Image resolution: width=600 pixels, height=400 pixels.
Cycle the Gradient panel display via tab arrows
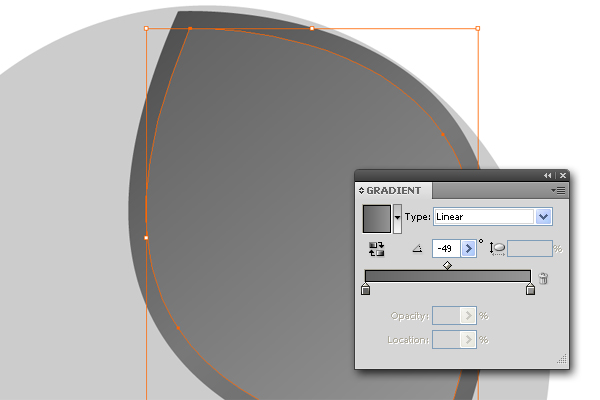pyautogui.click(x=361, y=190)
